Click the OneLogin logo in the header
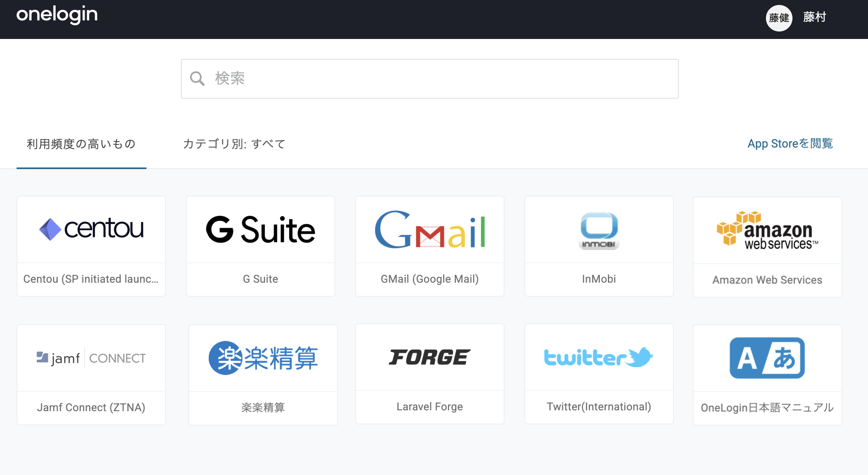 coord(57,15)
